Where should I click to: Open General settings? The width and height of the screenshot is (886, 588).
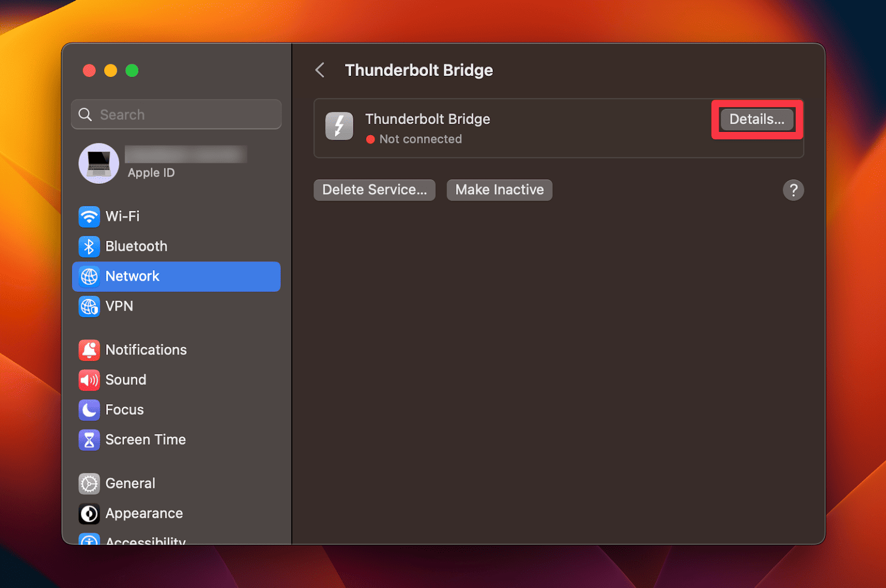coord(130,483)
